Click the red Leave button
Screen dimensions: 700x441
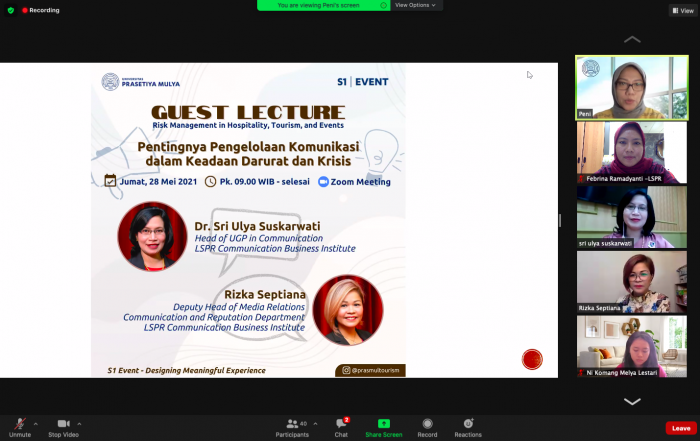pos(681,428)
